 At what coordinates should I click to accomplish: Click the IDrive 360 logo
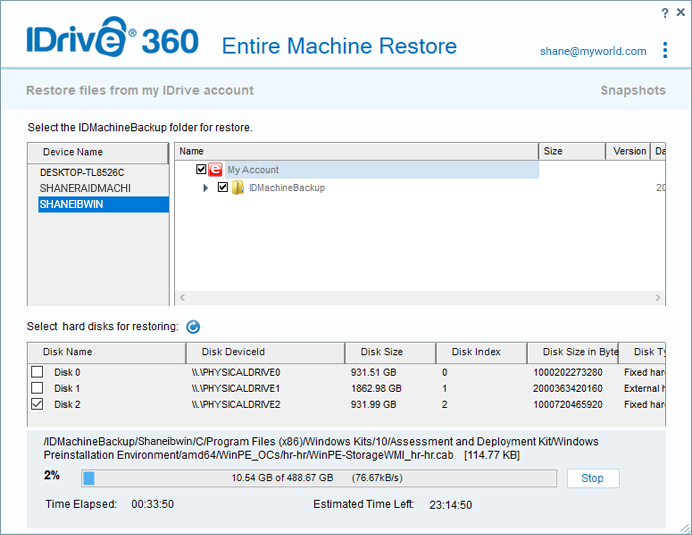[113, 38]
